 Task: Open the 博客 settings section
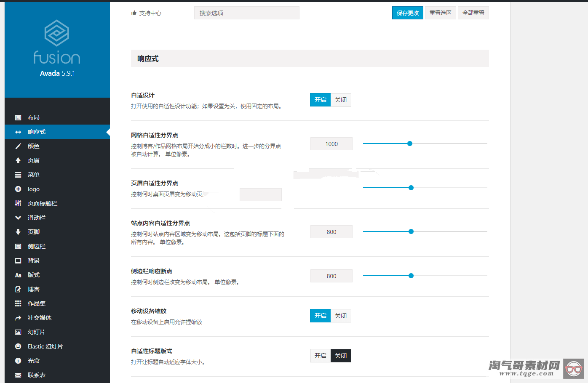click(57, 289)
